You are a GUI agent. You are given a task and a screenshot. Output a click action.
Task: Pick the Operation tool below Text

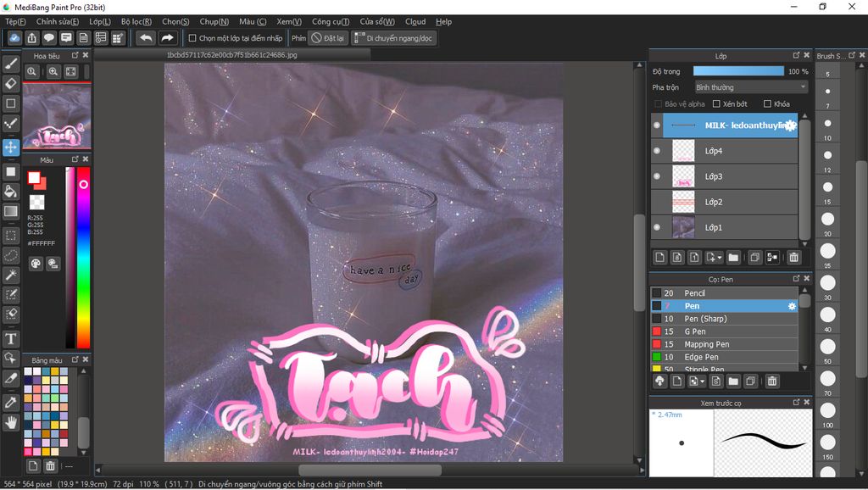(10, 359)
